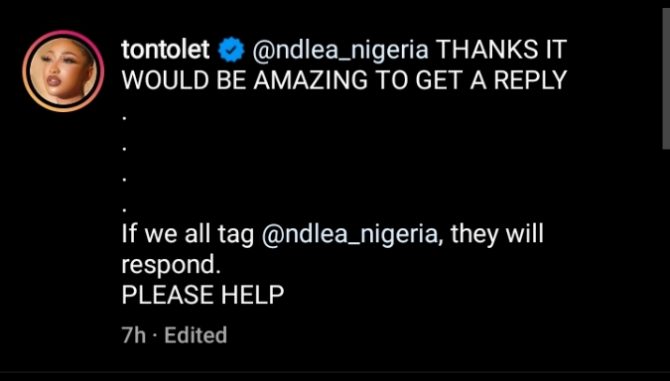Click the Edited label
The height and width of the screenshot is (381, 670).
(195, 335)
